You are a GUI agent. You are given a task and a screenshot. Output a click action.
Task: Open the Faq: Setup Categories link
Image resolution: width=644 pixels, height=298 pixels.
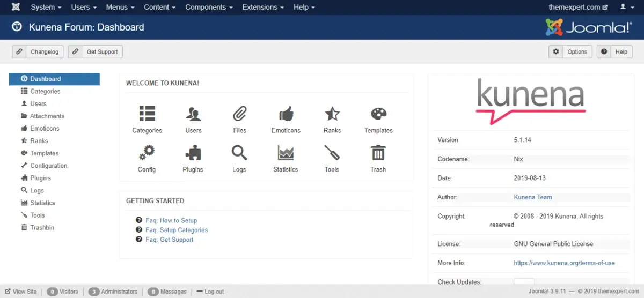pos(177,230)
